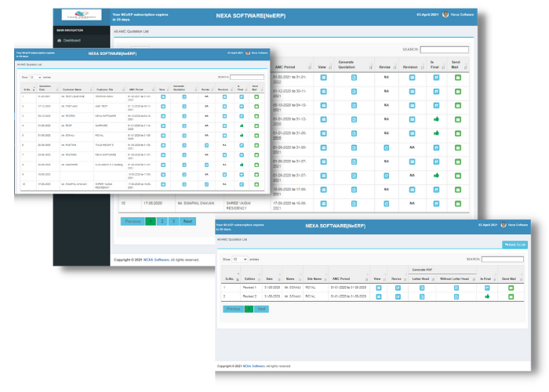Click Generate Quotation icon for Mr. SONALI row

point(183,135)
